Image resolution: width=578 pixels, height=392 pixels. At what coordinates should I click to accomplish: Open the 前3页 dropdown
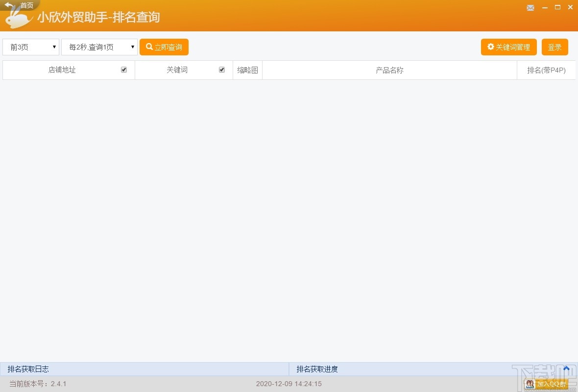point(30,47)
